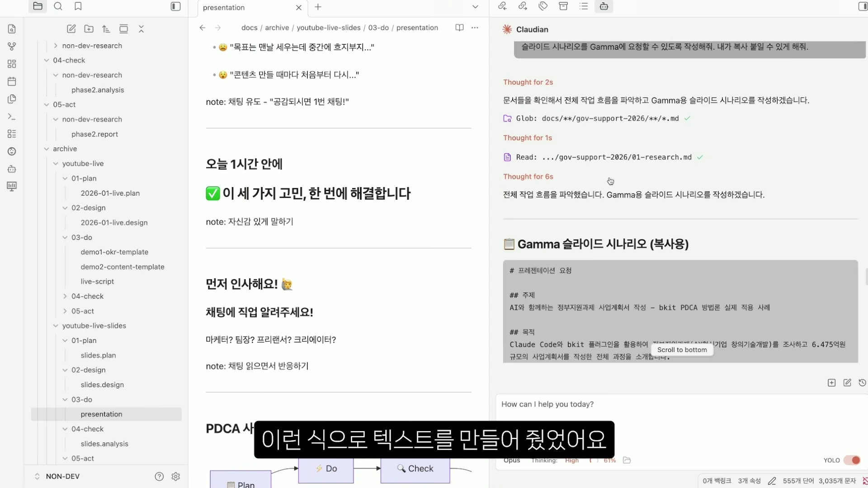Change Thinking High level
The height and width of the screenshot is (488, 868).
572,460
